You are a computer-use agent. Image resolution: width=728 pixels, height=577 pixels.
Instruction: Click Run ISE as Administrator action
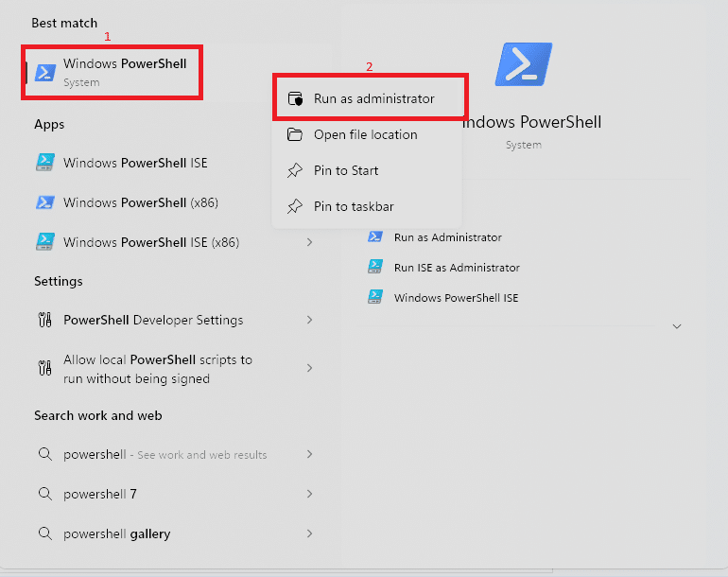pos(457,268)
